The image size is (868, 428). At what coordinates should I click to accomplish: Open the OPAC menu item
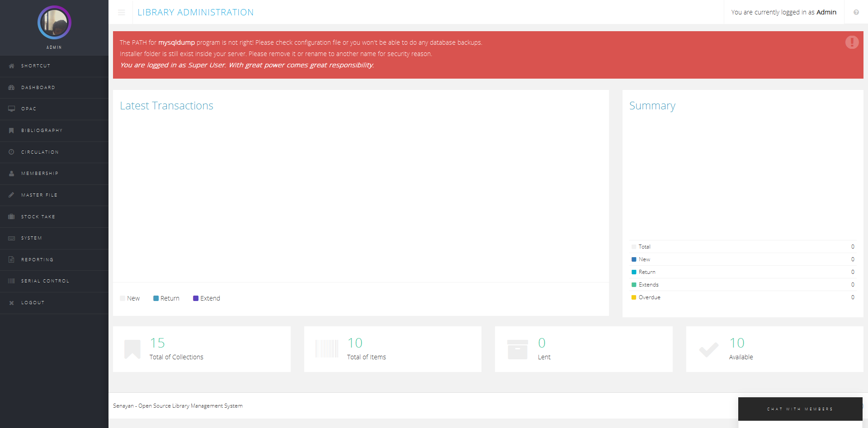coord(28,109)
